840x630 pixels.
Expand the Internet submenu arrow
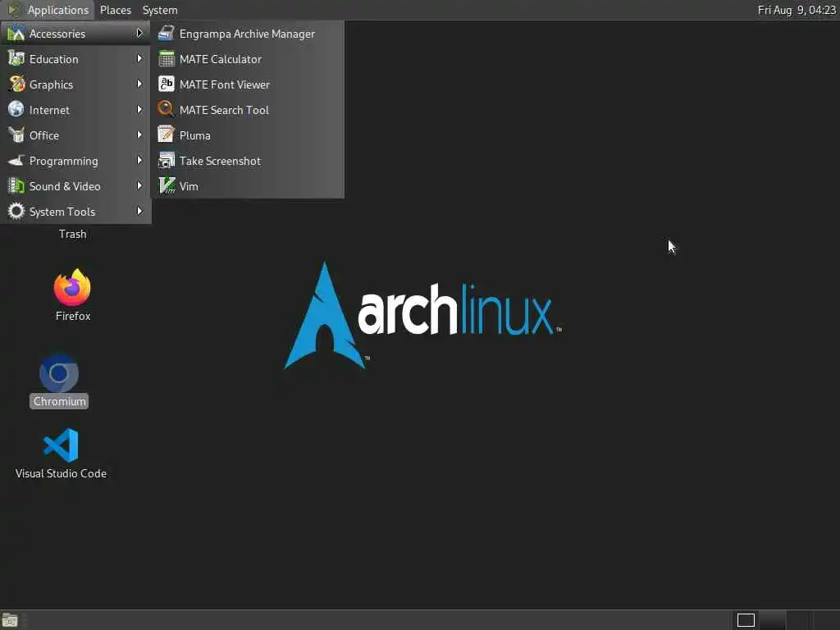tap(139, 109)
